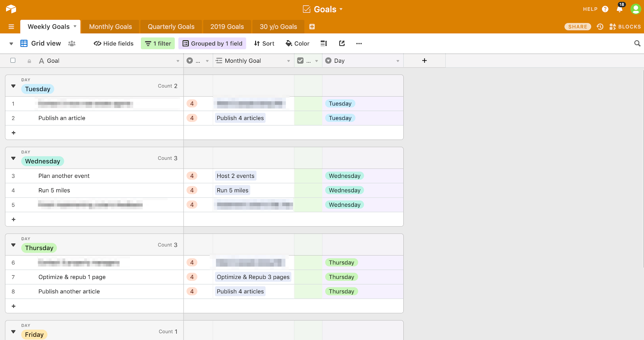Click the Monthly Goal column header

253,61
